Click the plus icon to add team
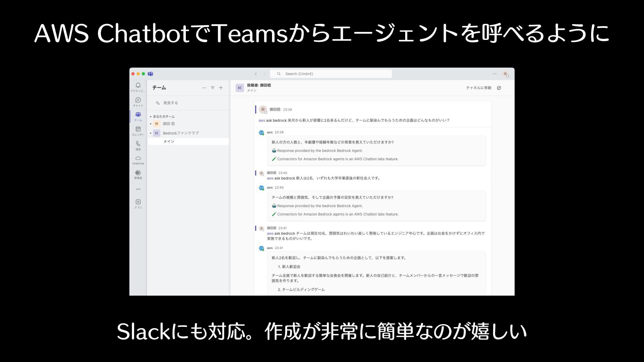The width and height of the screenshot is (644, 362). pos(221,88)
